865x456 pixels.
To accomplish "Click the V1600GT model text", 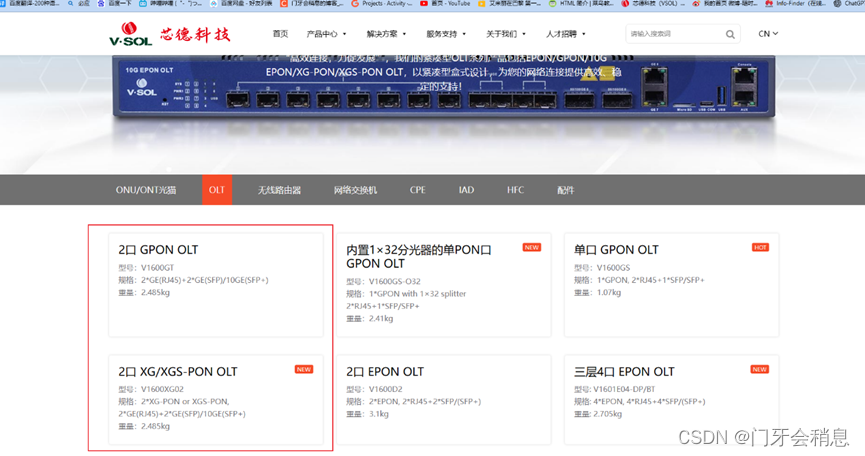I will coord(157,267).
